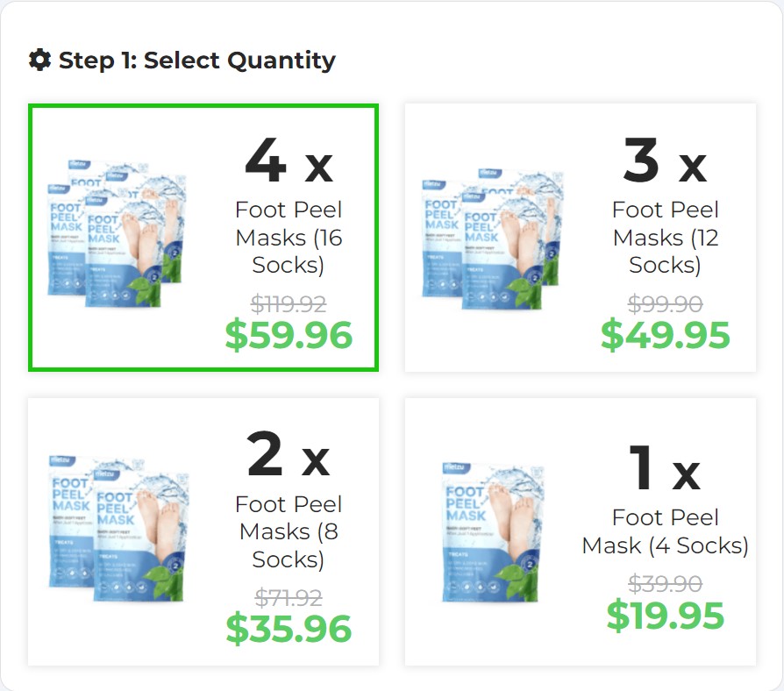Click the four-pack product image

point(117,235)
